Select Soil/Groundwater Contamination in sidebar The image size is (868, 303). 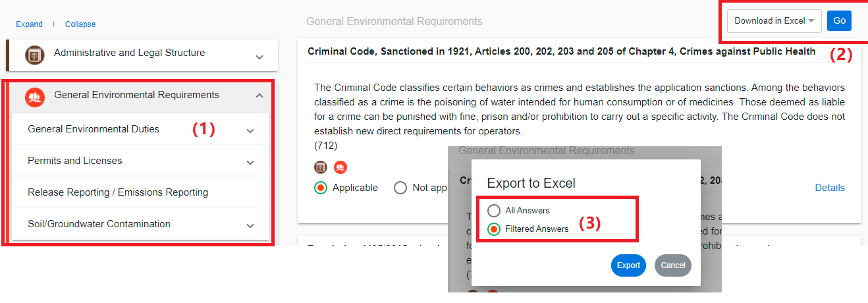99,224
